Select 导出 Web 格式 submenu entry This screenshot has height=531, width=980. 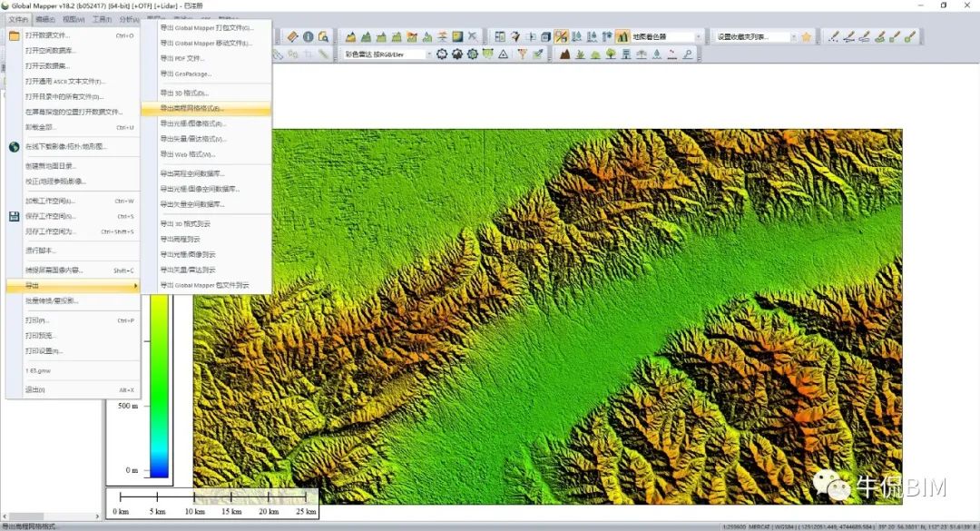pos(207,154)
